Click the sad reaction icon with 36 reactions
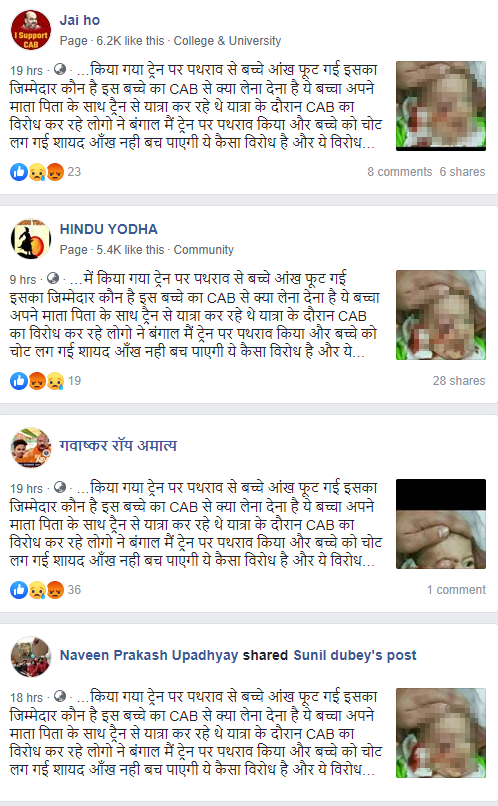 click(37, 590)
